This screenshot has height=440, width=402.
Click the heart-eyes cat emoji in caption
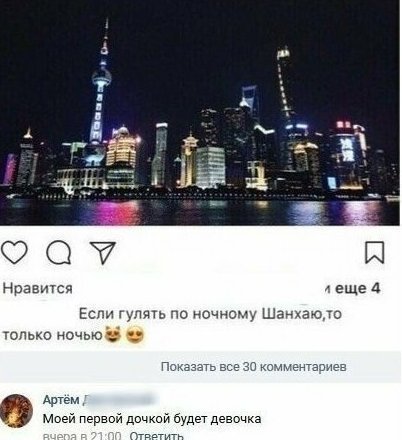(113, 335)
